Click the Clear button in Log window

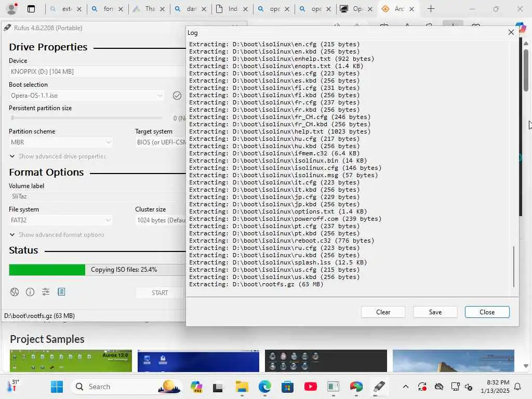coord(383,312)
